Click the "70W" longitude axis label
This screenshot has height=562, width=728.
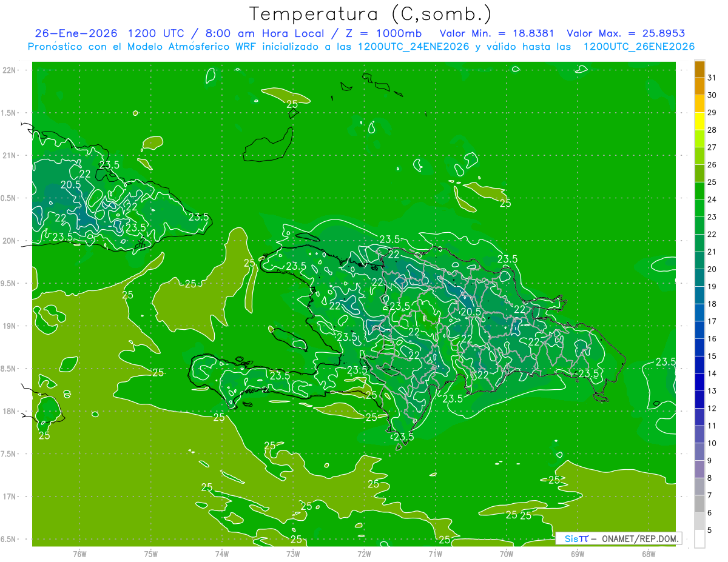coord(507,554)
